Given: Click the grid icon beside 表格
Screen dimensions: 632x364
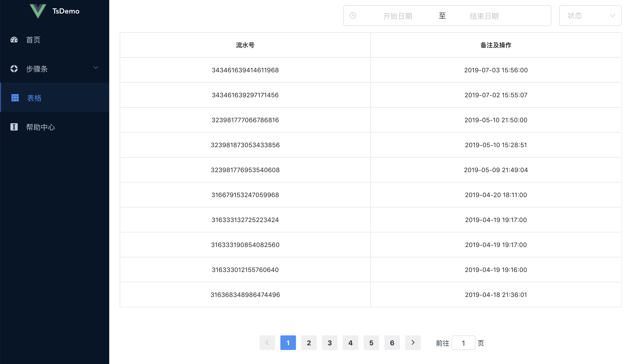Looking at the screenshot, I should click(15, 98).
